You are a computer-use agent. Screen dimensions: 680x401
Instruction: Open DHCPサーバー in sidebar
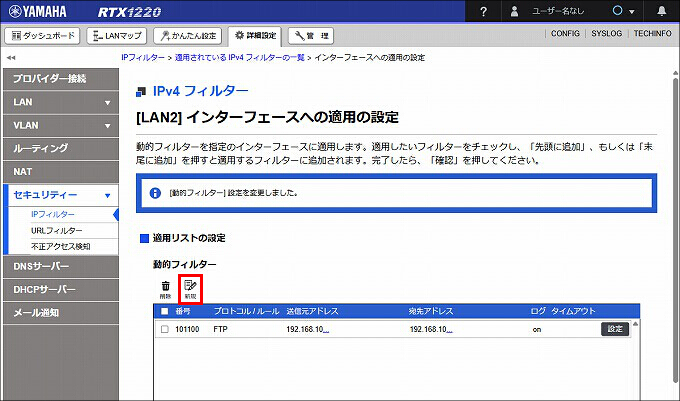(x=61, y=290)
